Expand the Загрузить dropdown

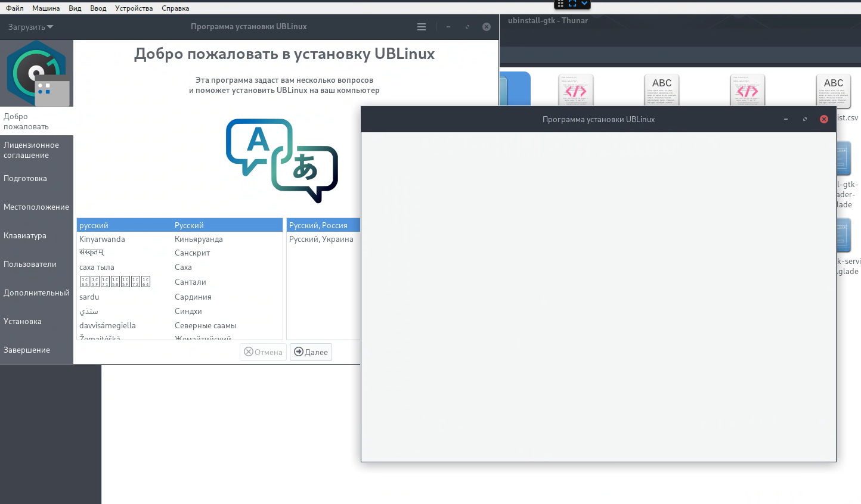pyautogui.click(x=31, y=27)
